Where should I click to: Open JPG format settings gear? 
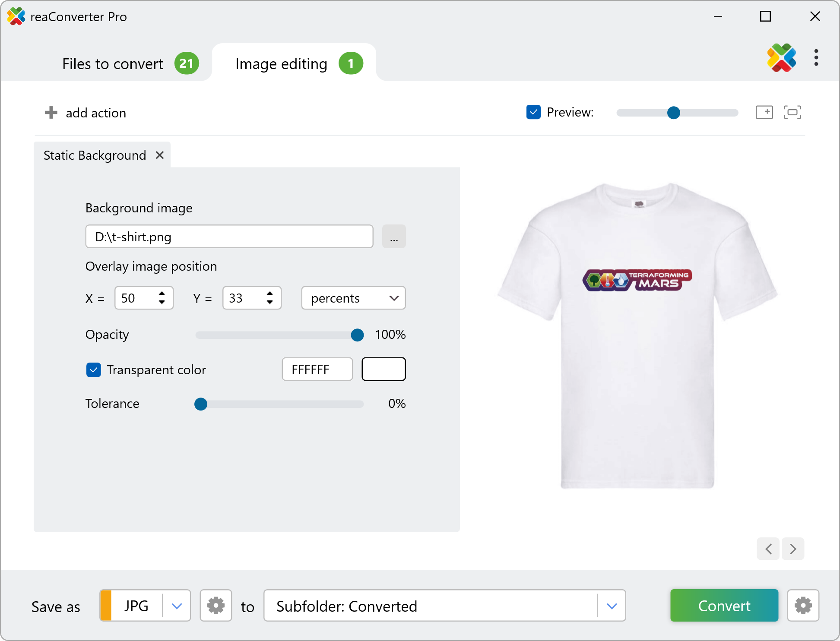point(216,606)
